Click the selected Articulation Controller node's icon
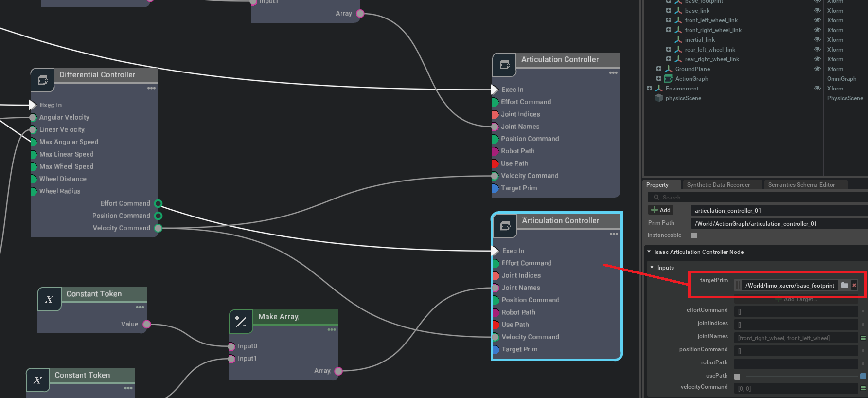Image resolution: width=868 pixels, height=398 pixels. click(505, 226)
